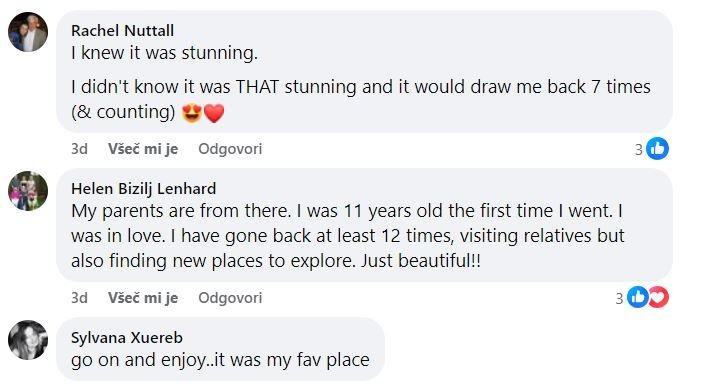The height and width of the screenshot is (384, 707).
Task: Reply to Rachel Nuttall via Odgovori
Action: pos(230,149)
